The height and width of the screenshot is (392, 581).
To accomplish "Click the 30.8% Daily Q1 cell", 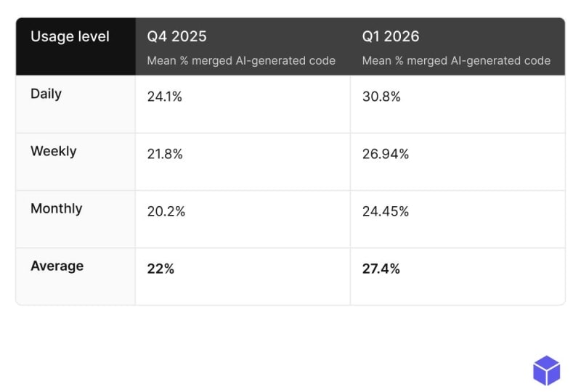I will point(381,97).
